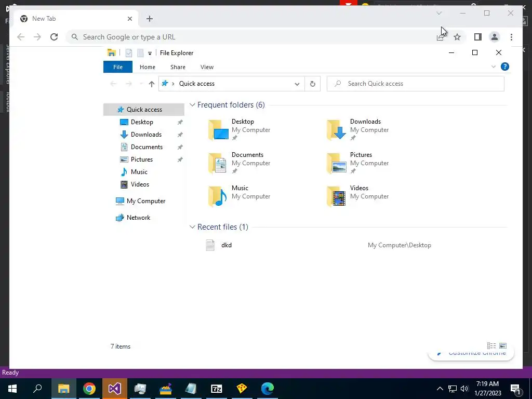Screen dimensions: 532x399
Task: Switch to the large thumbnails view icon
Action: (x=503, y=345)
